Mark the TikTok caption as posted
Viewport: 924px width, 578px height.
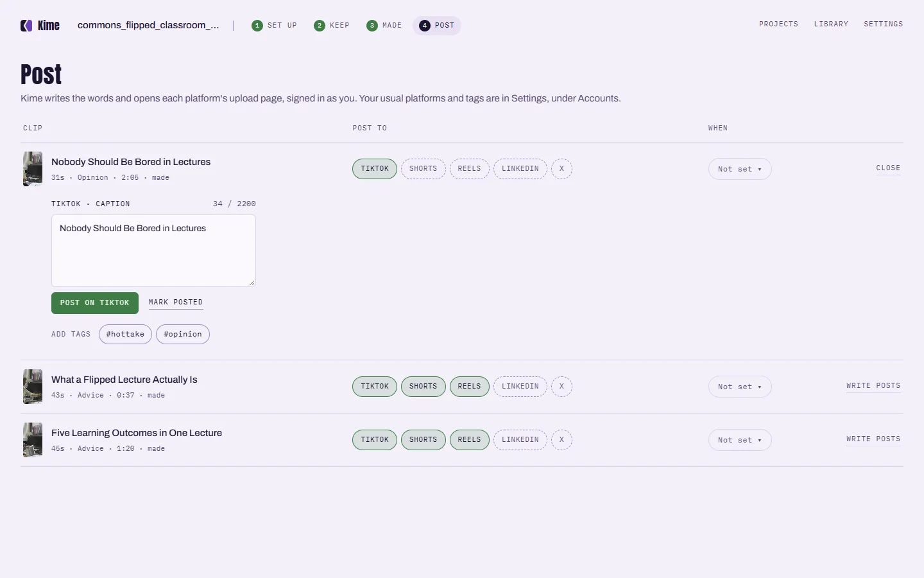[x=176, y=302]
